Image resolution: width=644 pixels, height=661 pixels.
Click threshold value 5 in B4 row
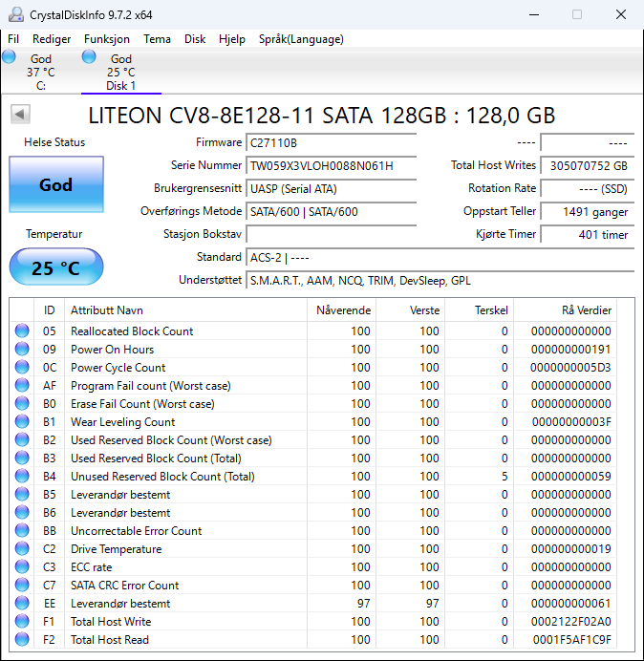pos(504,477)
